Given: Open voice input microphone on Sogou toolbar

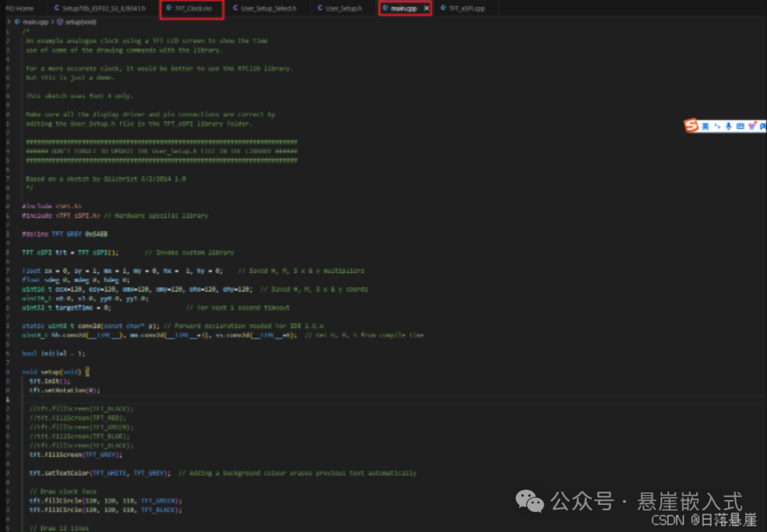Looking at the screenshot, I should coord(729,126).
